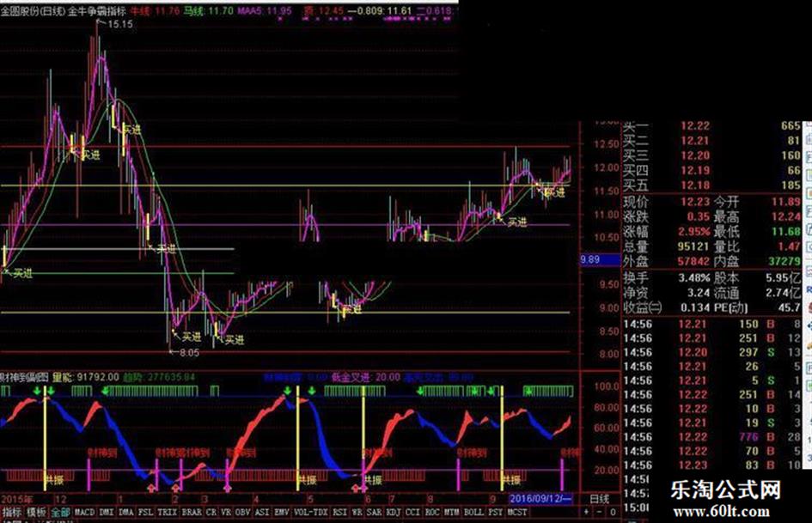Select the 买二 12.21 order row
Image resolution: width=812 pixels, height=523 pixels.
(x=711, y=141)
